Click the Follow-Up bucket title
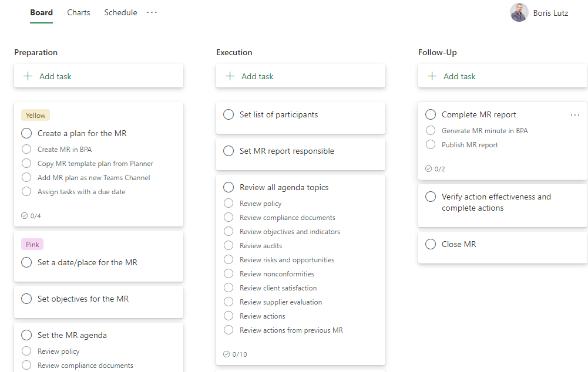The height and width of the screenshot is (372, 588). point(437,52)
